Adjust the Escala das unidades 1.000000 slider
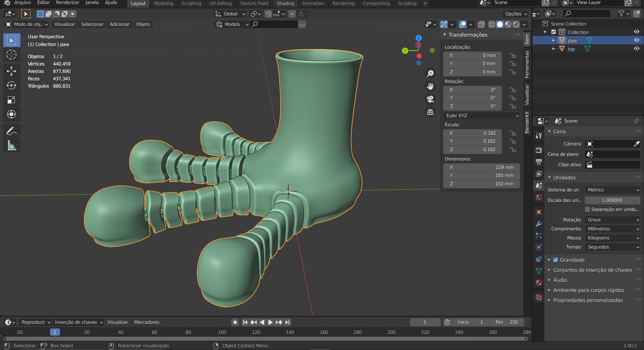This screenshot has width=644, height=350. tap(612, 200)
